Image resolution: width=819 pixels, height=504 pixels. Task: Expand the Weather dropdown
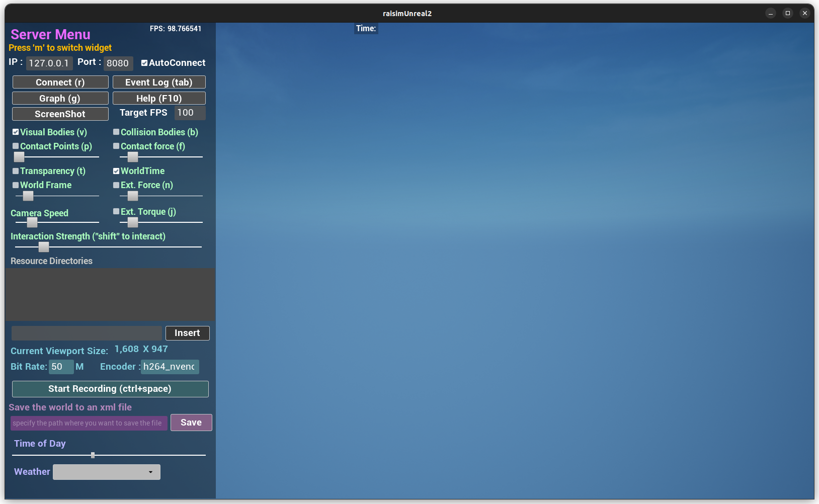(x=107, y=472)
